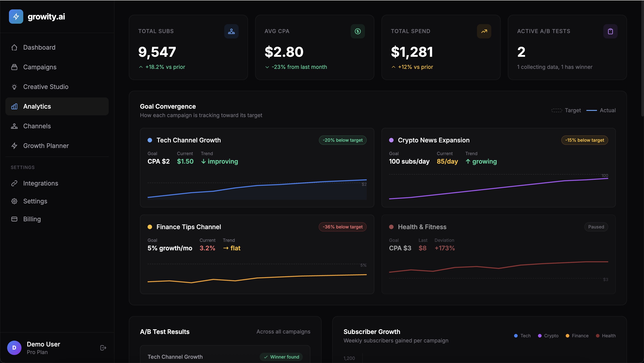Select the Creative Studio lightbulb icon
Image resolution: width=644 pixels, height=363 pixels.
click(x=14, y=87)
